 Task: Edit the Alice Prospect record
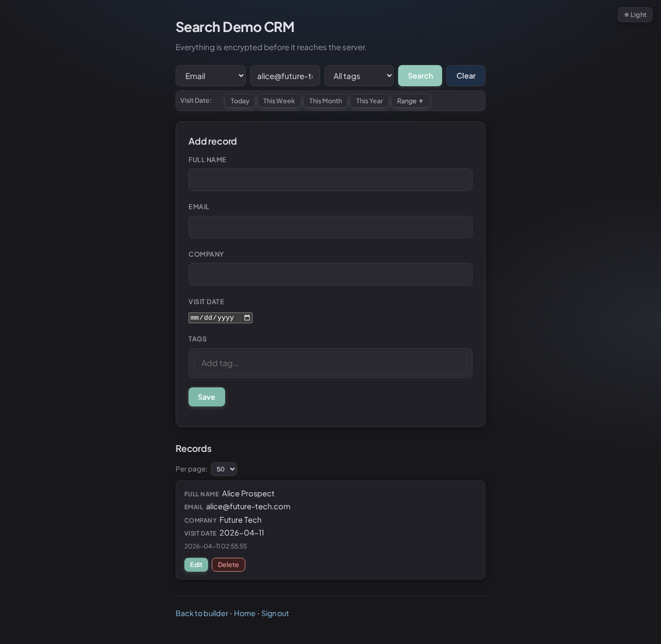coord(196,564)
